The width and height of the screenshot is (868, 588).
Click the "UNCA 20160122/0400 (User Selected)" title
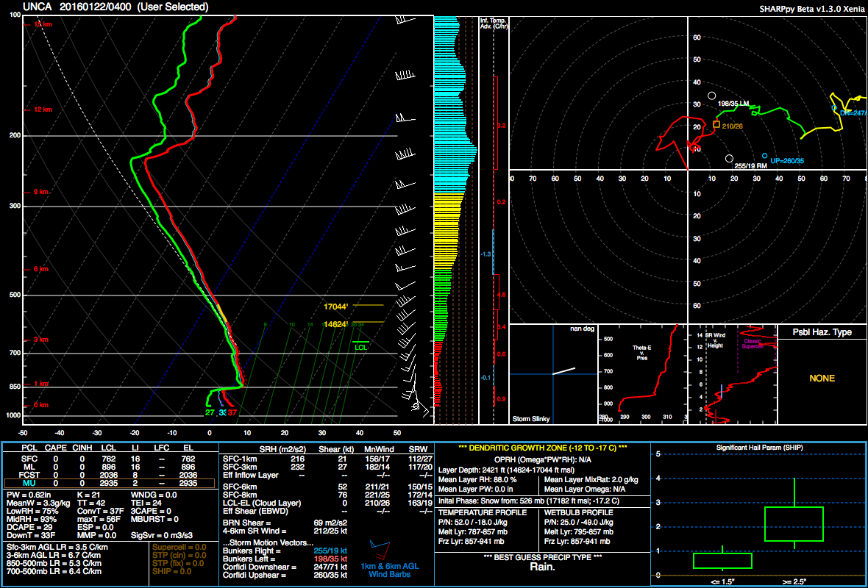[x=115, y=7]
